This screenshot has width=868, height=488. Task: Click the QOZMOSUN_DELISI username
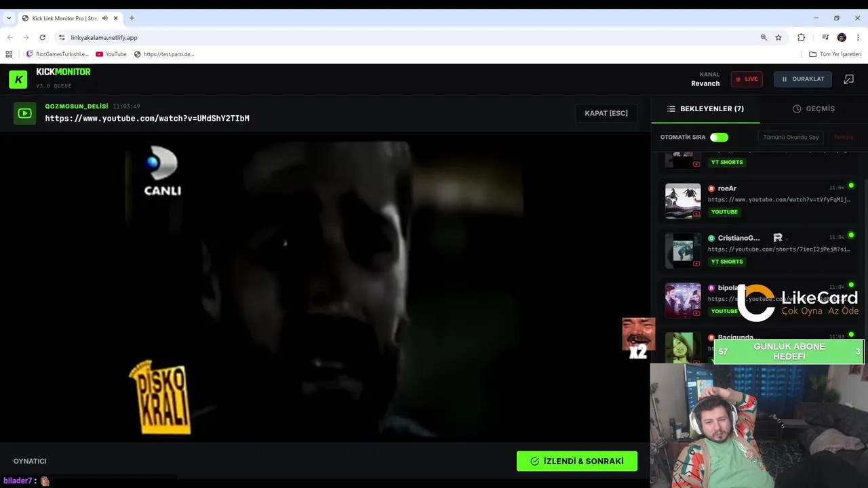(77, 106)
